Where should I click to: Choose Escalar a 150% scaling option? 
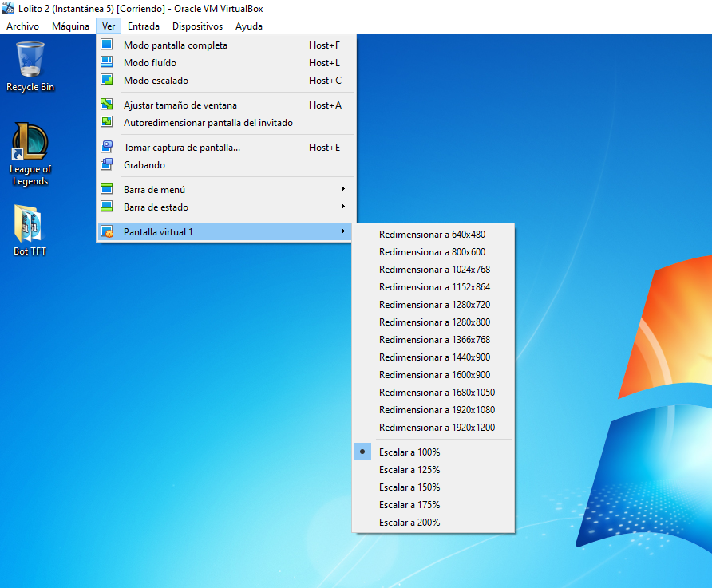[x=409, y=487]
